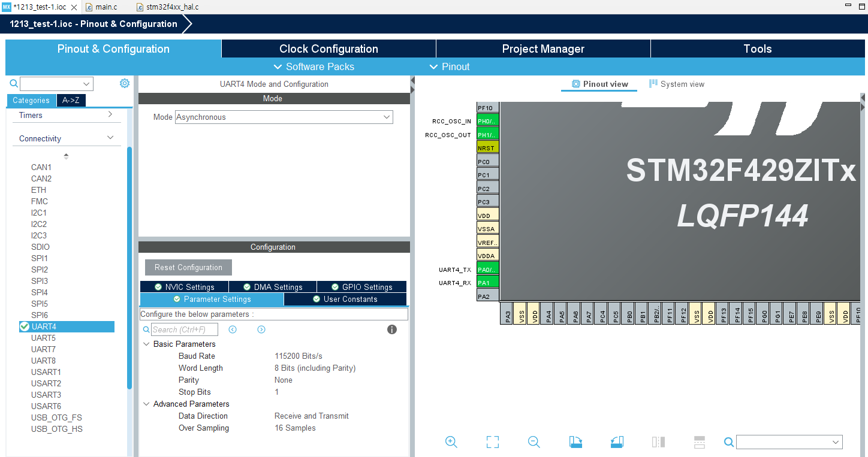868x457 pixels.
Task: Open the NVIC Settings tab
Action: (x=184, y=287)
